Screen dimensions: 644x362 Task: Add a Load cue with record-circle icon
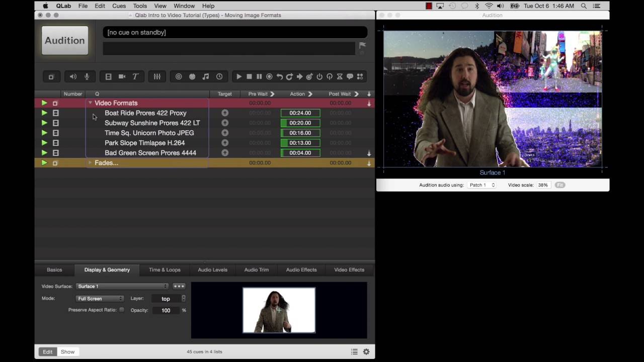point(269,77)
